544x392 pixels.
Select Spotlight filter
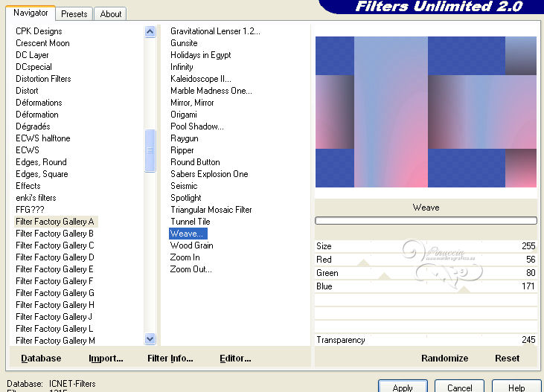[x=185, y=198]
